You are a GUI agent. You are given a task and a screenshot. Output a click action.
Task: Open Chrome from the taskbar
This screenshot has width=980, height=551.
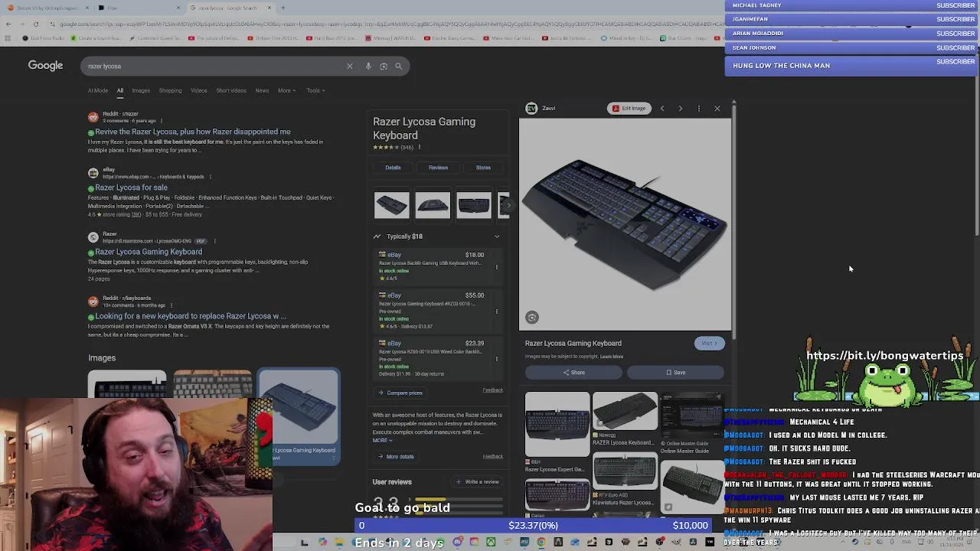coord(541,543)
